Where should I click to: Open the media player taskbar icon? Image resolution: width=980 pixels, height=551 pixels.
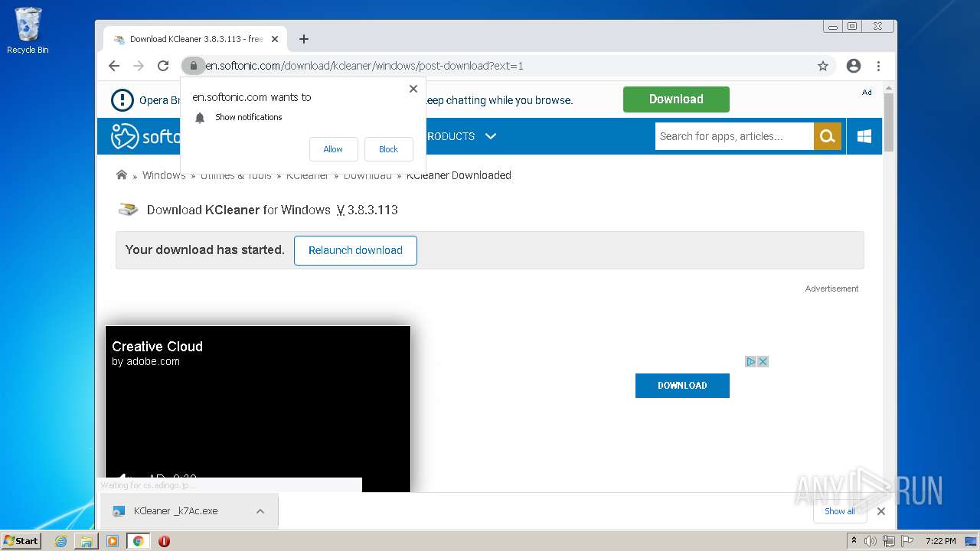tap(113, 541)
